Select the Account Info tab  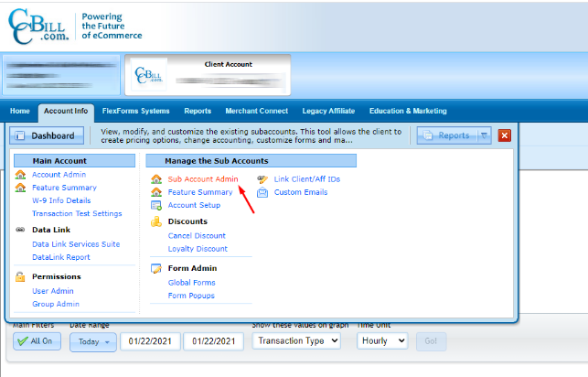coord(66,111)
